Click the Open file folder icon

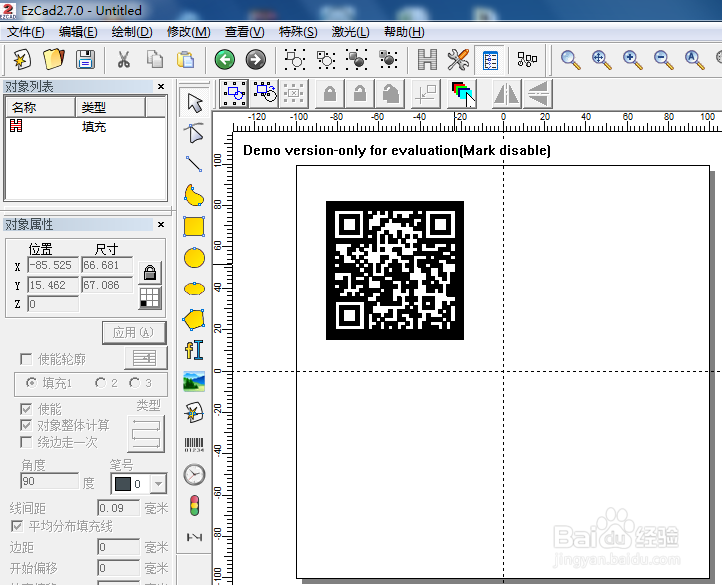click(x=53, y=59)
